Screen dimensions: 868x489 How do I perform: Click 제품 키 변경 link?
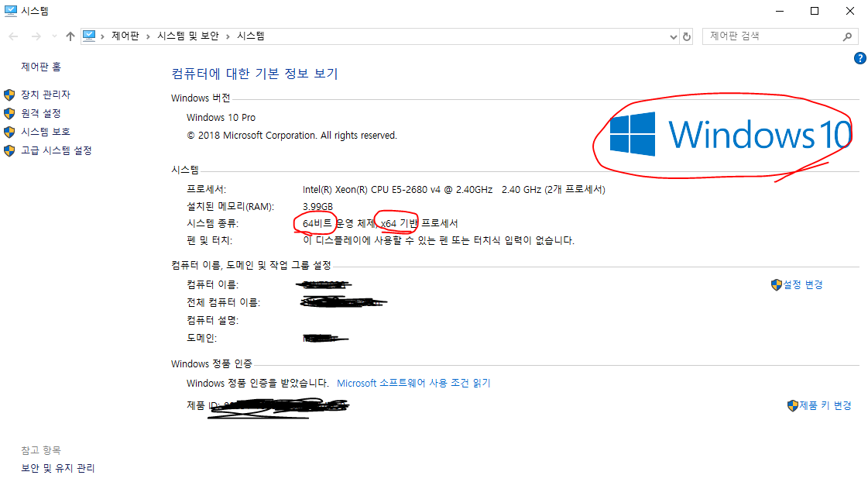pos(825,405)
